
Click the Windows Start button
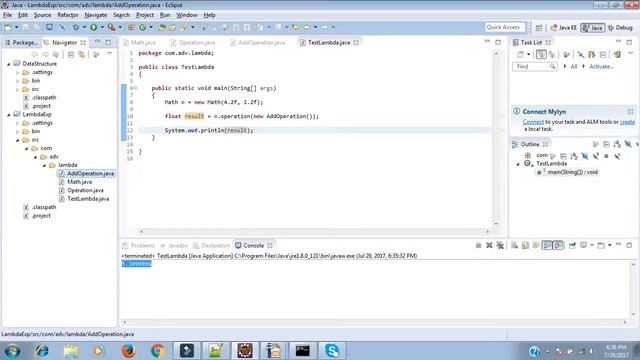point(13,351)
